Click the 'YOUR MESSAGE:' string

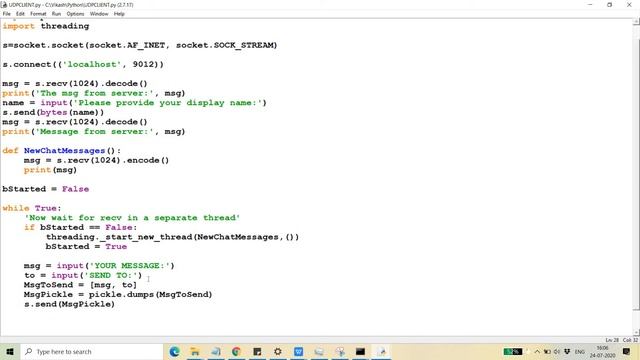[x=129, y=266]
